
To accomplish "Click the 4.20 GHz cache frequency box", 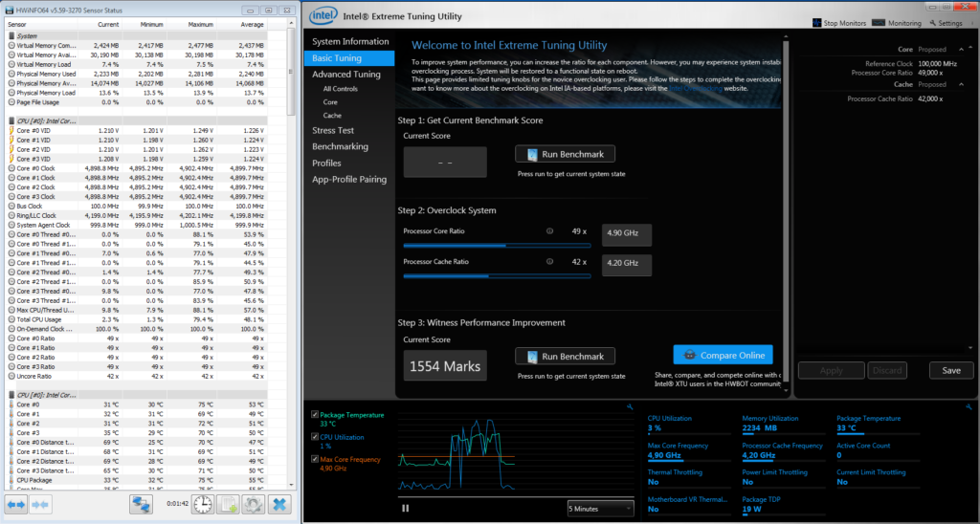I will click(x=627, y=265).
